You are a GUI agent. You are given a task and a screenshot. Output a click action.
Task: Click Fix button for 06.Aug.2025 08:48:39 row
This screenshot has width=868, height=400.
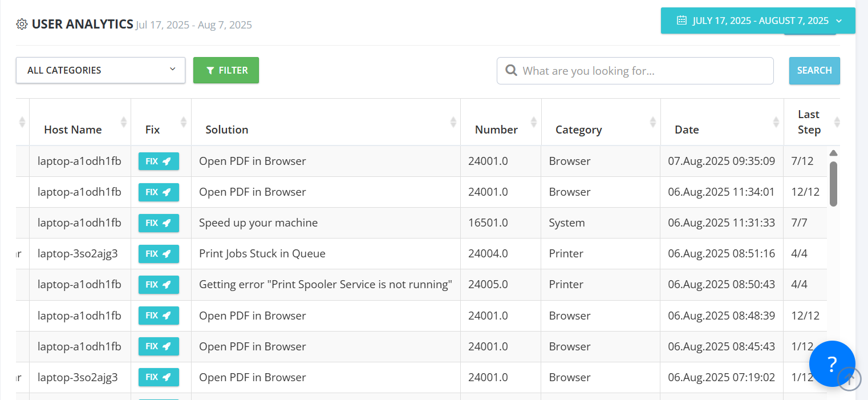(159, 316)
